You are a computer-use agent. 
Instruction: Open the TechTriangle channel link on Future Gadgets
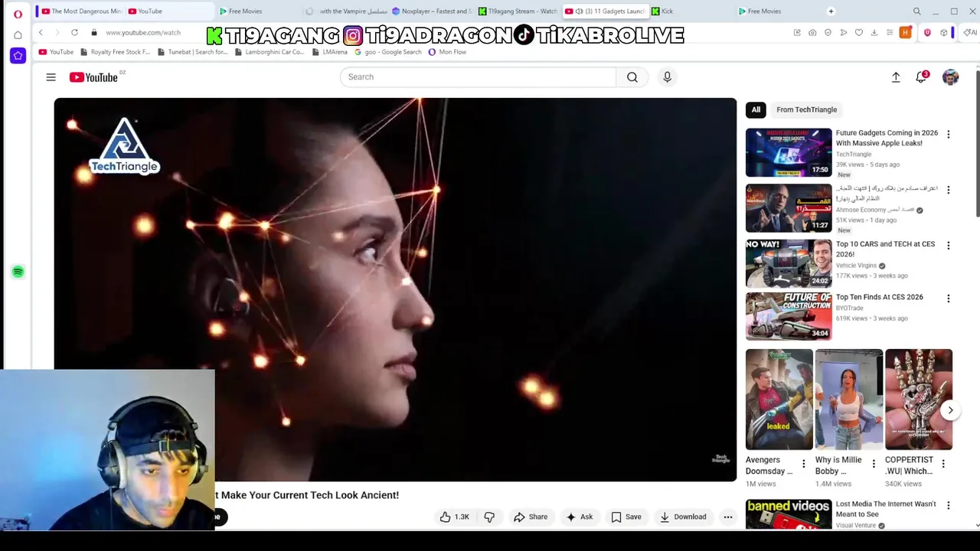pos(854,154)
